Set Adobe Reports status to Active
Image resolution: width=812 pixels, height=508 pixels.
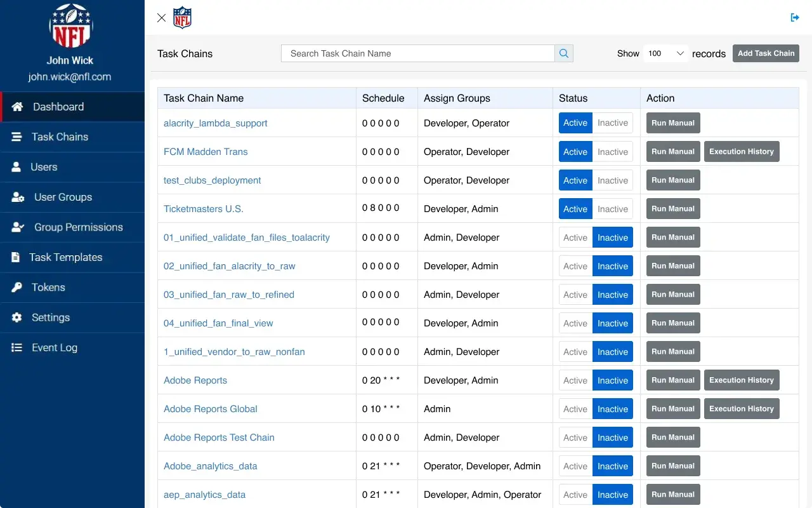point(575,380)
